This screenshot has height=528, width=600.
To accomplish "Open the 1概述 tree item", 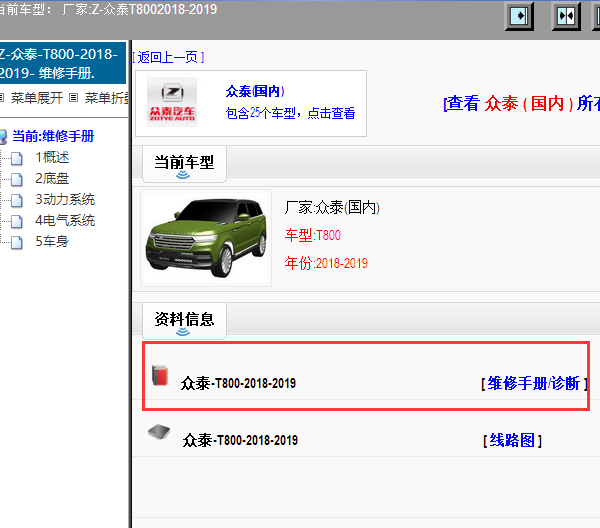I will point(52,157).
